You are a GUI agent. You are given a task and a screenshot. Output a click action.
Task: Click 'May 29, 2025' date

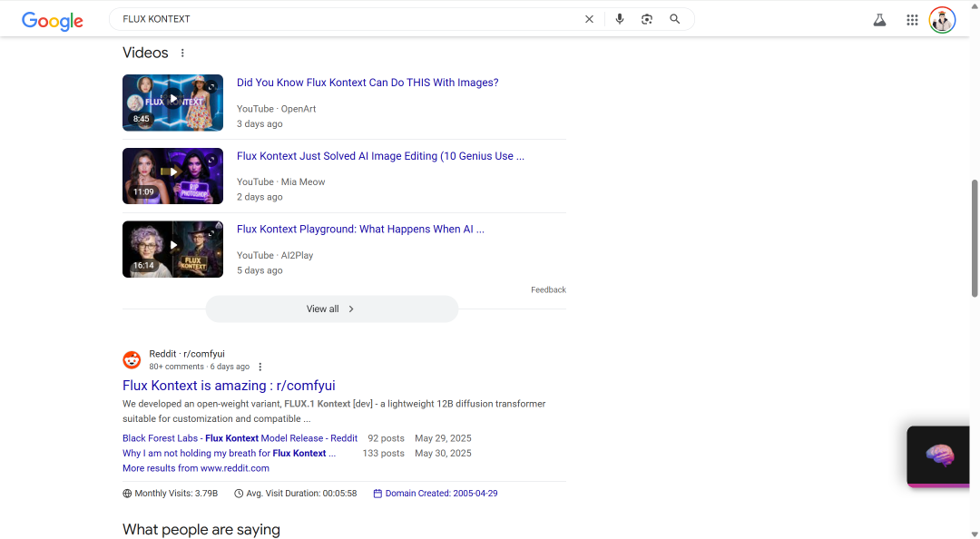(443, 438)
